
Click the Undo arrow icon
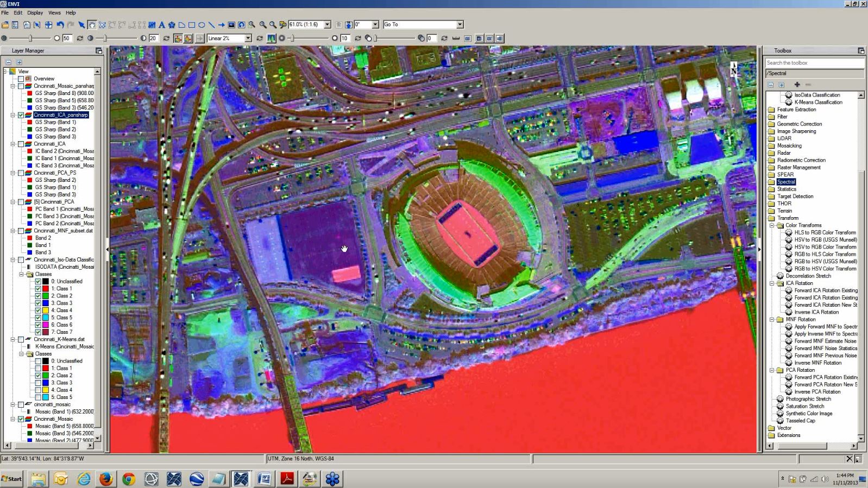coord(60,25)
